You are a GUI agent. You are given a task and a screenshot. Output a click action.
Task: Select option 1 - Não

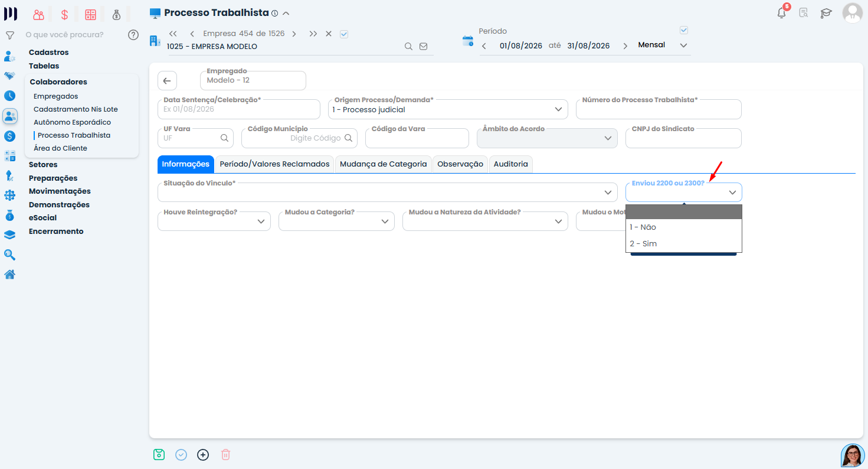coord(684,227)
